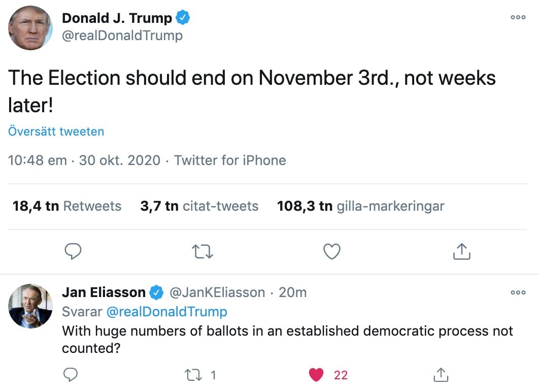Show the 108,3 tn gilla-markeringar list
The width and height of the screenshot is (539, 392).
click(360, 206)
